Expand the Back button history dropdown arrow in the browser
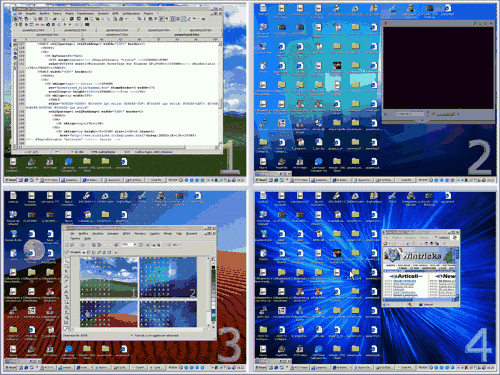500x375 pixels. [x=390, y=243]
